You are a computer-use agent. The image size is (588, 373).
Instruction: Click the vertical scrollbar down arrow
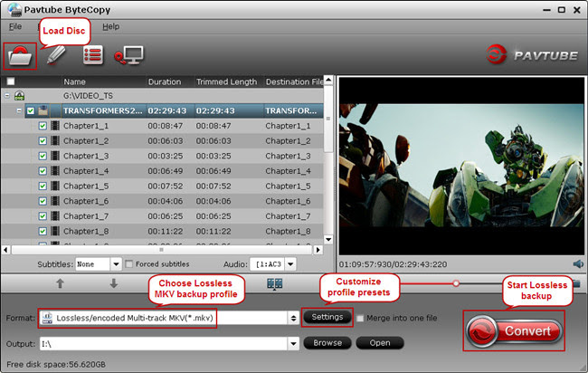(328, 239)
